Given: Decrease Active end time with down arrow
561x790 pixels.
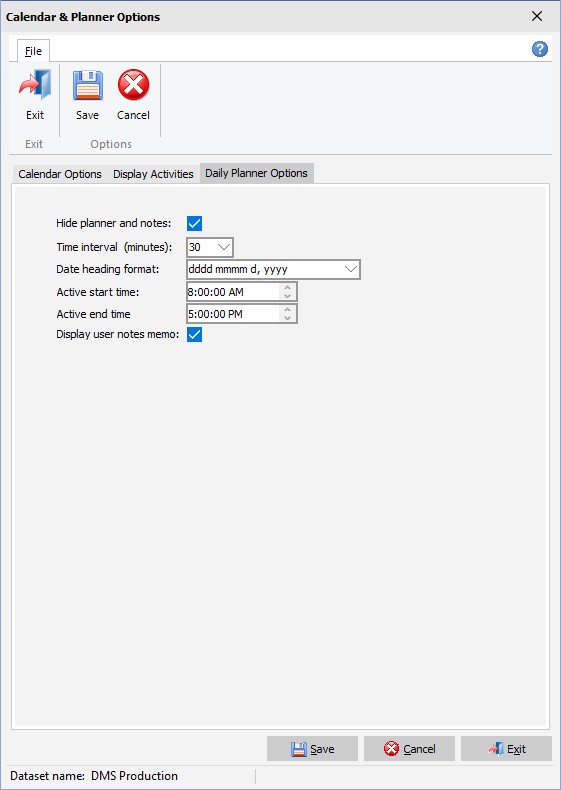Looking at the screenshot, I should 287,318.
